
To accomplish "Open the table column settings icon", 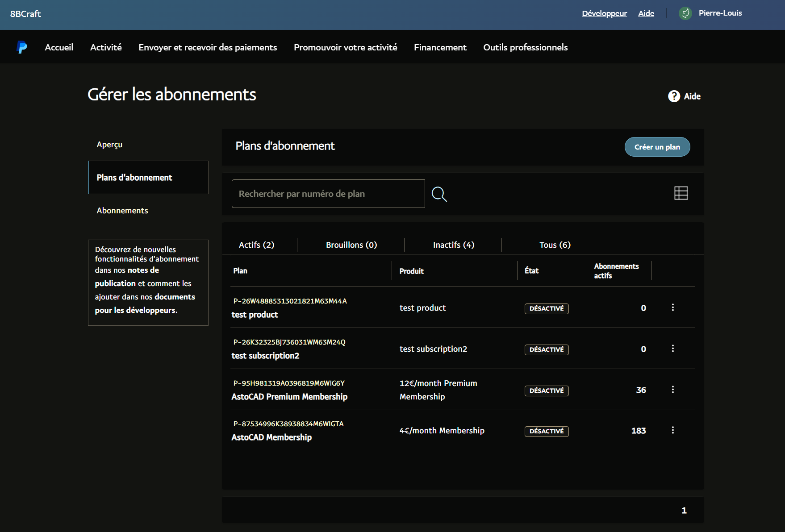I will [681, 193].
